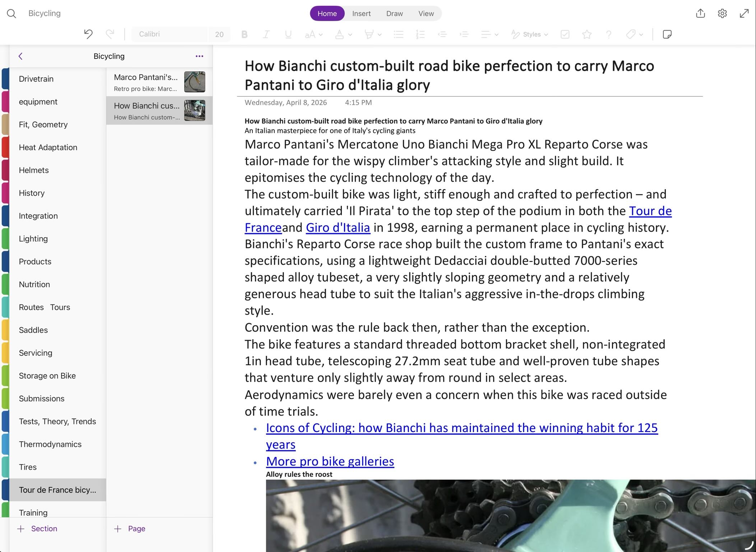The height and width of the screenshot is (552, 756).
Task: Switch to the Insert tab
Action: 361,14
